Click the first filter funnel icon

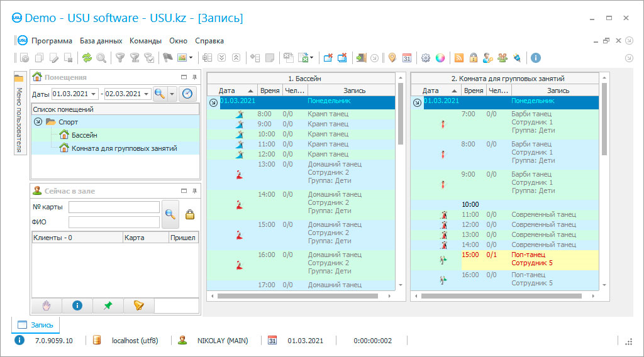pyautogui.click(x=120, y=58)
